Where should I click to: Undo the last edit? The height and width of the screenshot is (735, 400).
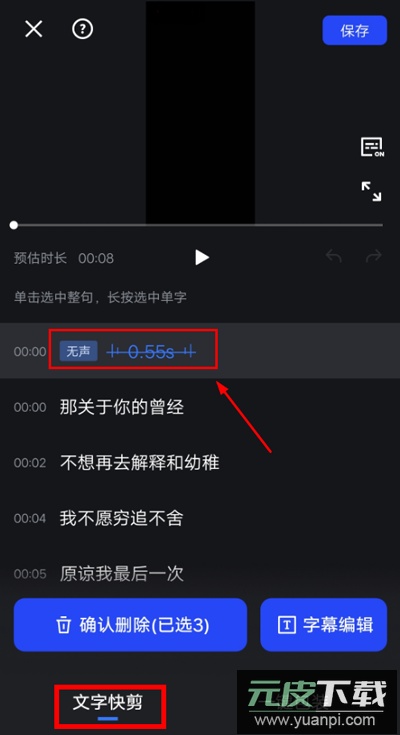pyautogui.click(x=334, y=256)
